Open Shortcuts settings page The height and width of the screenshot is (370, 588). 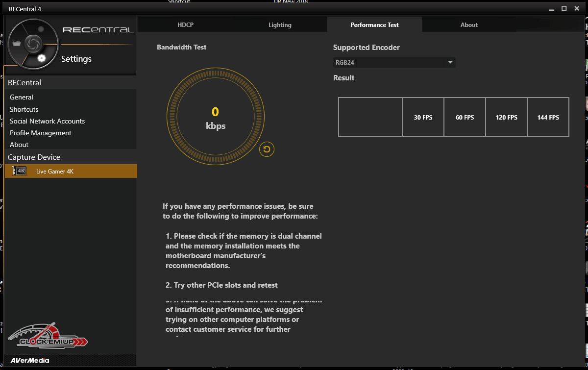(24, 109)
